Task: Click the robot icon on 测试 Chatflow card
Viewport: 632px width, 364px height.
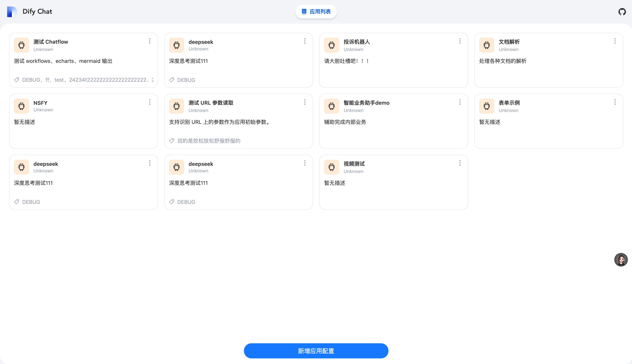Action: click(21, 45)
